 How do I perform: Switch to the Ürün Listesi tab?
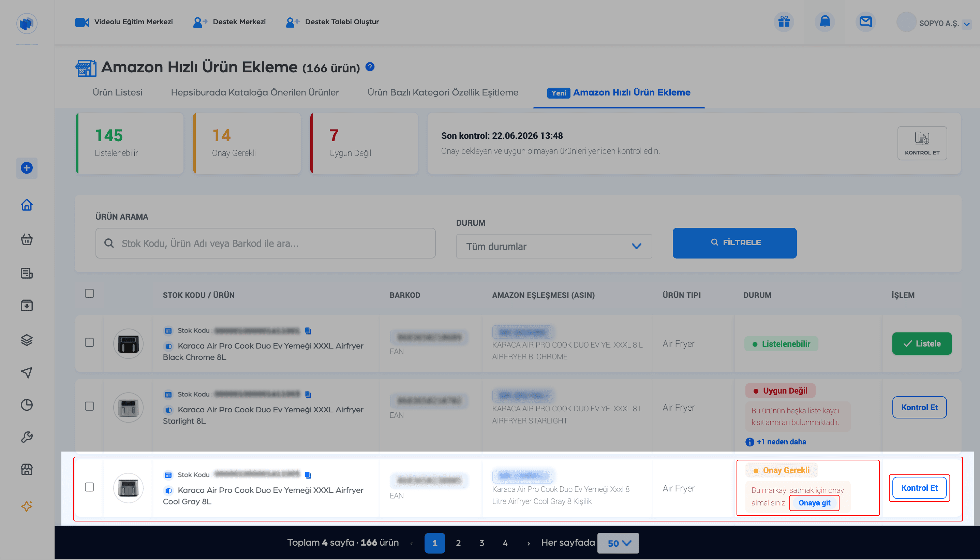point(117,92)
